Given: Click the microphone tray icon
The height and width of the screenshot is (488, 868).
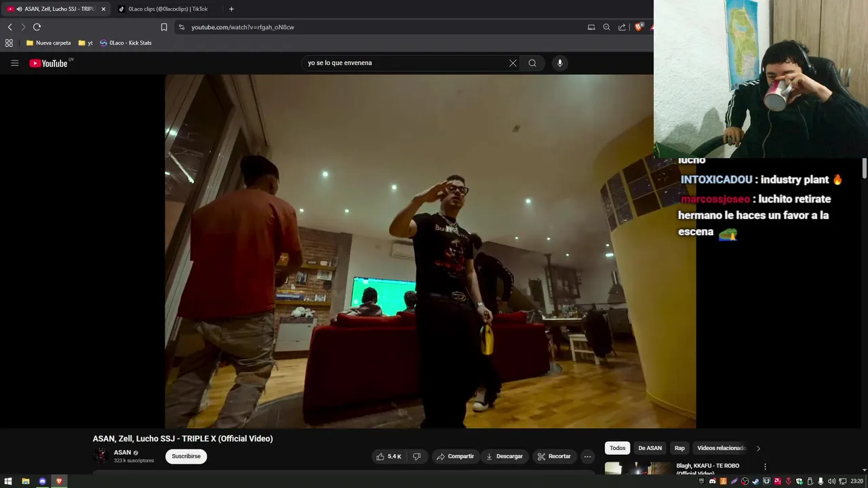Looking at the screenshot, I should pyautogui.click(x=821, y=481).
